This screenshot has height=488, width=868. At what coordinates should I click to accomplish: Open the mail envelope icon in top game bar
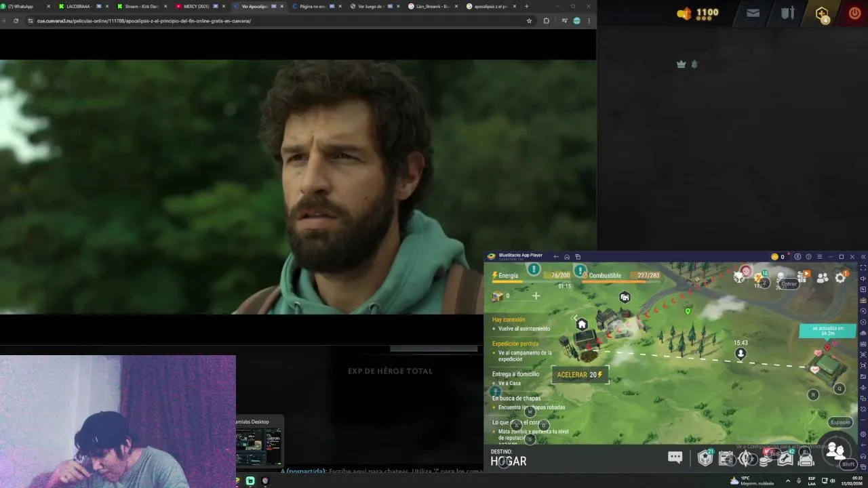[x=753, y=13]
